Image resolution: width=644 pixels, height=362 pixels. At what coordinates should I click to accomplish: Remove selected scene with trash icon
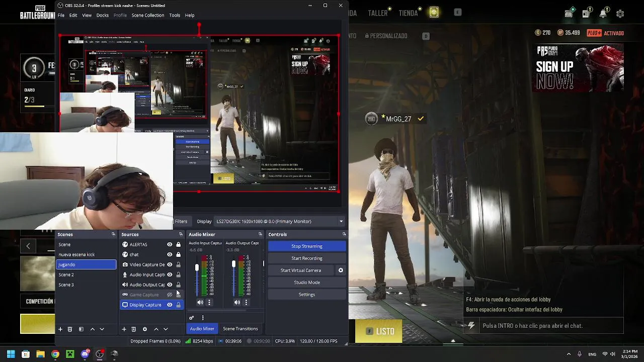[70, 329]
